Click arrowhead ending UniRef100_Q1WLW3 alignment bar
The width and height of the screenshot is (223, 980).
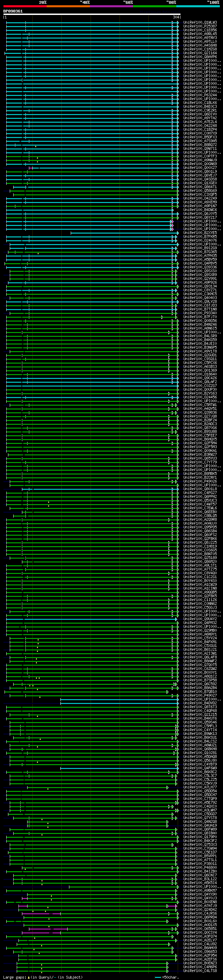click(178, 23)
